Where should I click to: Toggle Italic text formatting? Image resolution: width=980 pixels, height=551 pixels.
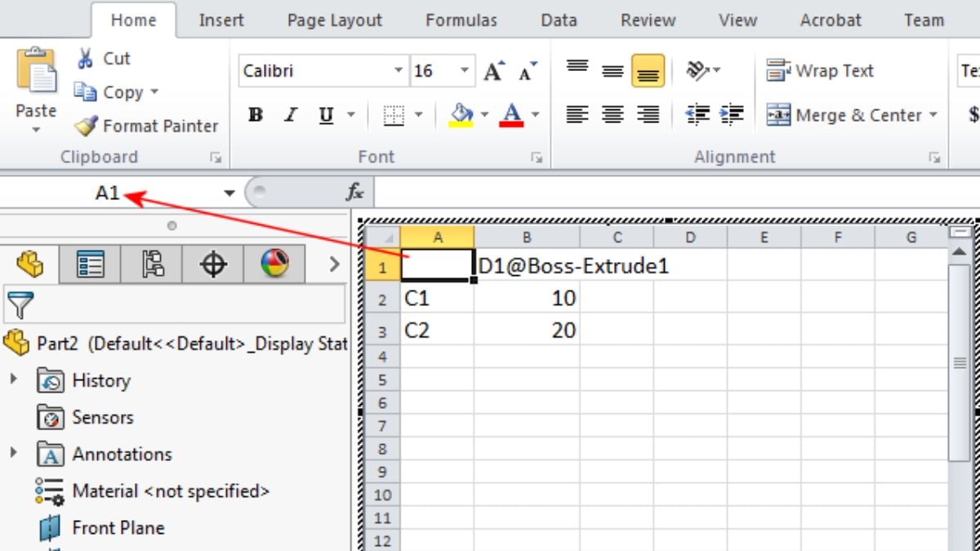[290, 116]
